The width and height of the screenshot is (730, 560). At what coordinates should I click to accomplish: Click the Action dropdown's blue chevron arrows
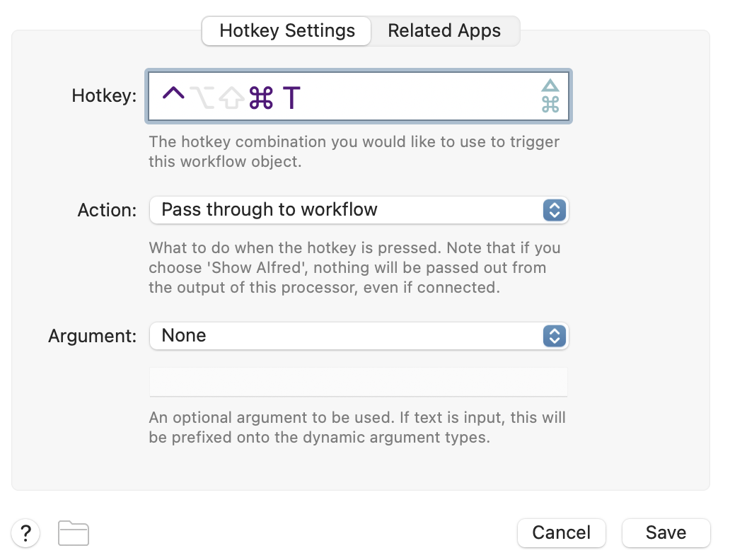tap(555, 210)
